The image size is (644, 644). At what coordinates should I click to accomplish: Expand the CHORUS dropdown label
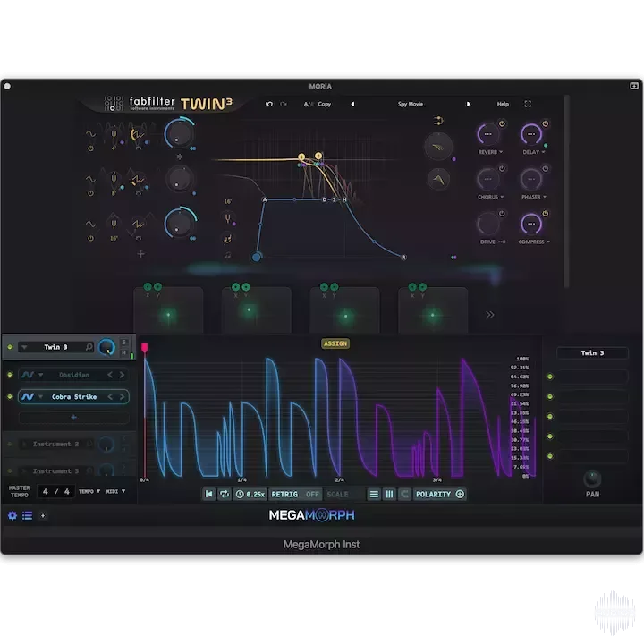tap(490, 197)
